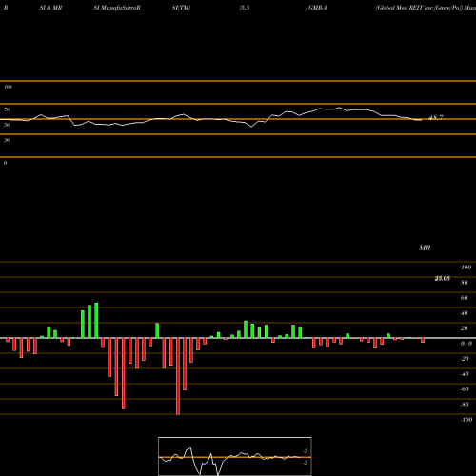Click the white RSI line at its end
476x476 pixels.
(422, 120)
